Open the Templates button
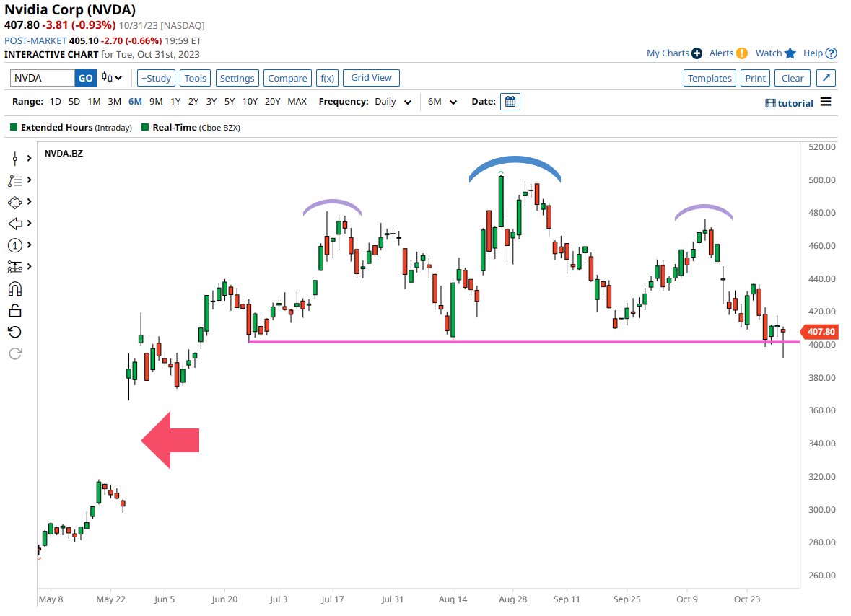 (x=710, y=78)
